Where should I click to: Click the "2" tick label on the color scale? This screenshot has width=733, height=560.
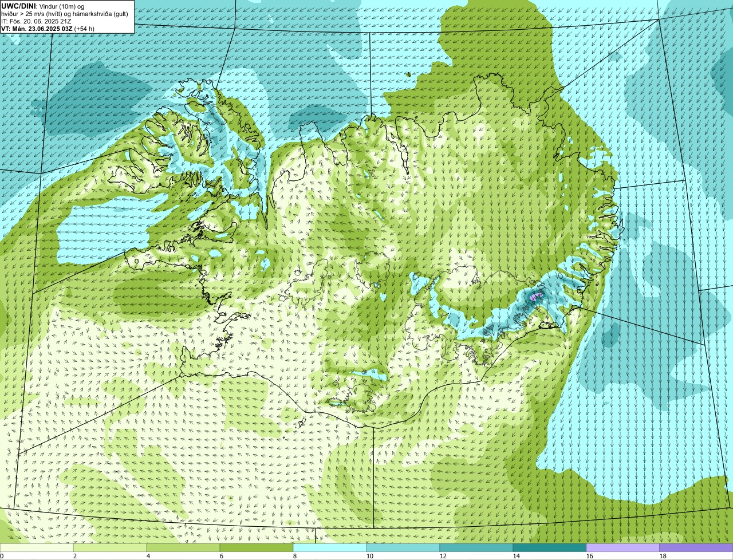75,556
